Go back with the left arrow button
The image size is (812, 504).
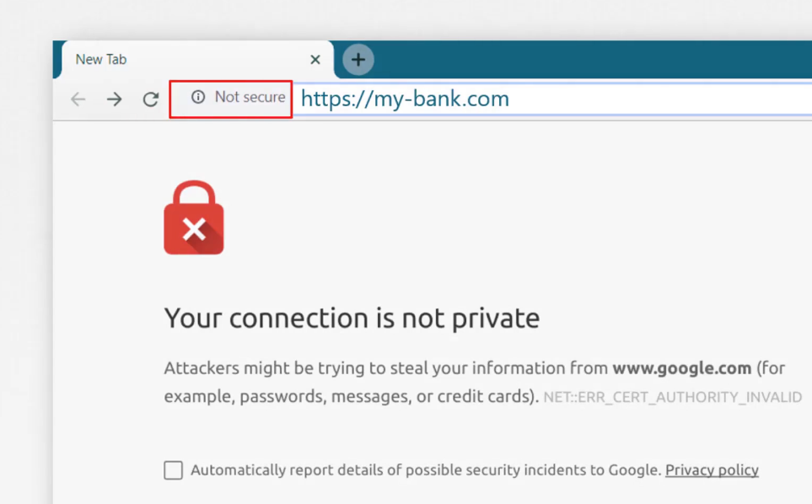point(78,99)
